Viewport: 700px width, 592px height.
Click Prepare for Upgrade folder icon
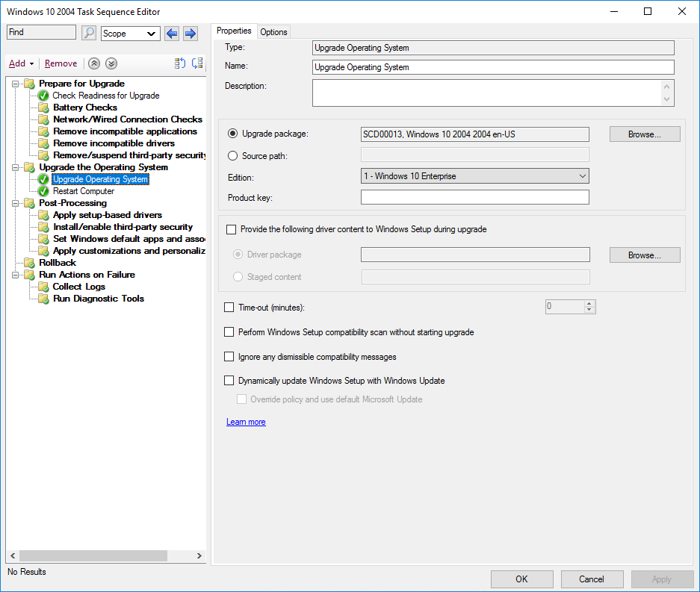point(29,84)
